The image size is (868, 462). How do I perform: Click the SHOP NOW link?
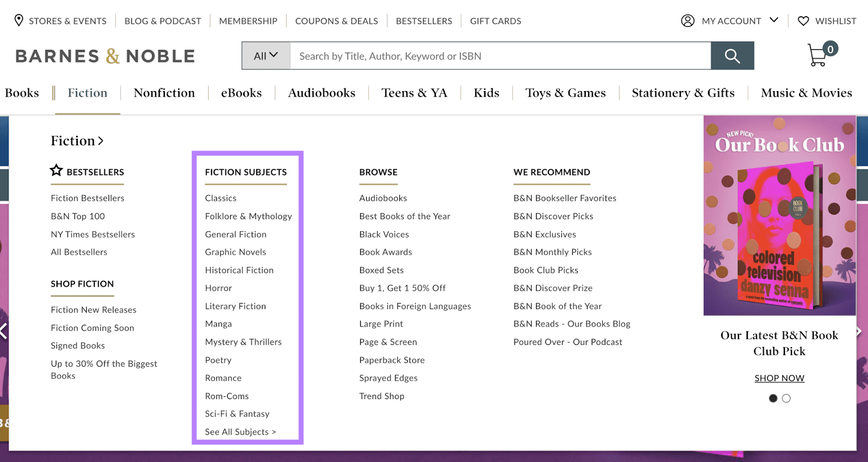[x=779, y=378]
